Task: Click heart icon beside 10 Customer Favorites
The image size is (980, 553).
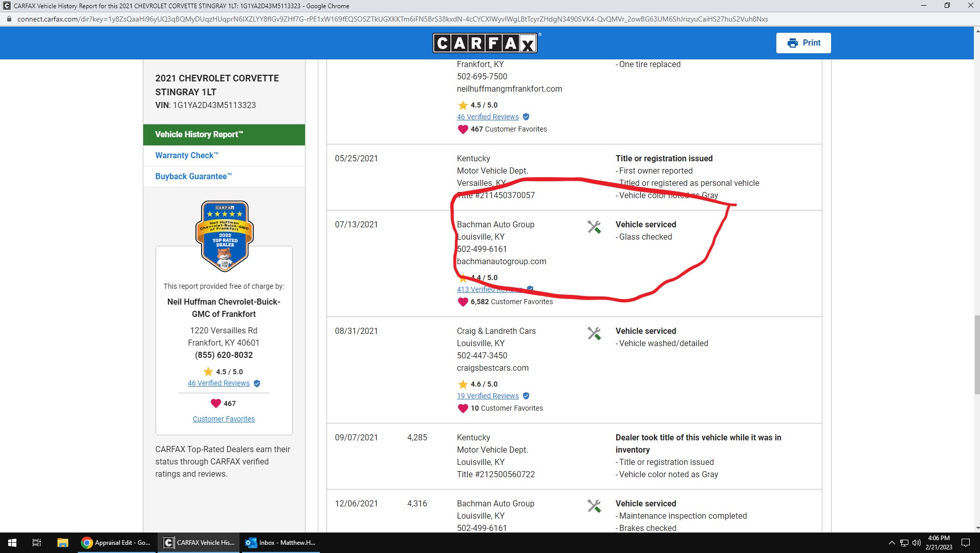Action: pos(463,409)
